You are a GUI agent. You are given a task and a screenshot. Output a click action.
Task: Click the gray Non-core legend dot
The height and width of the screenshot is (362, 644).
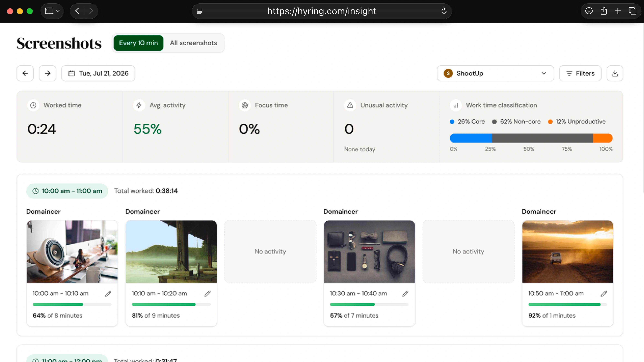coord(494,122)
